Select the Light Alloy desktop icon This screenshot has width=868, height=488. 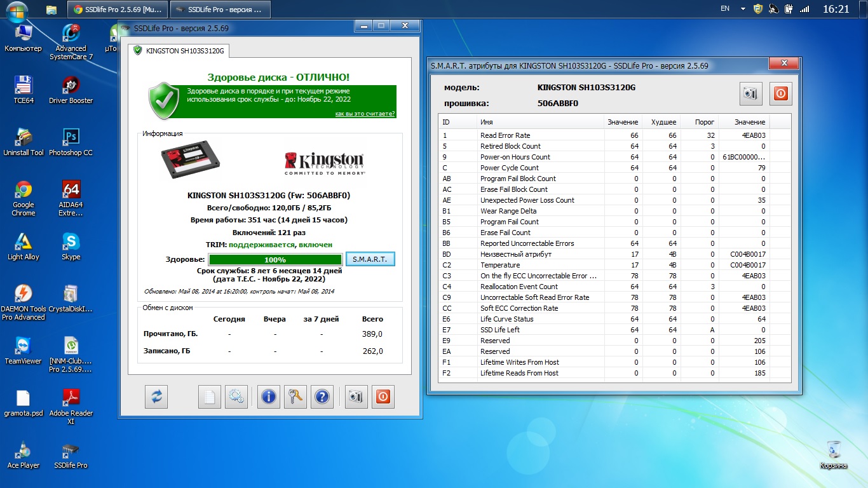click(x=24, y=247)
